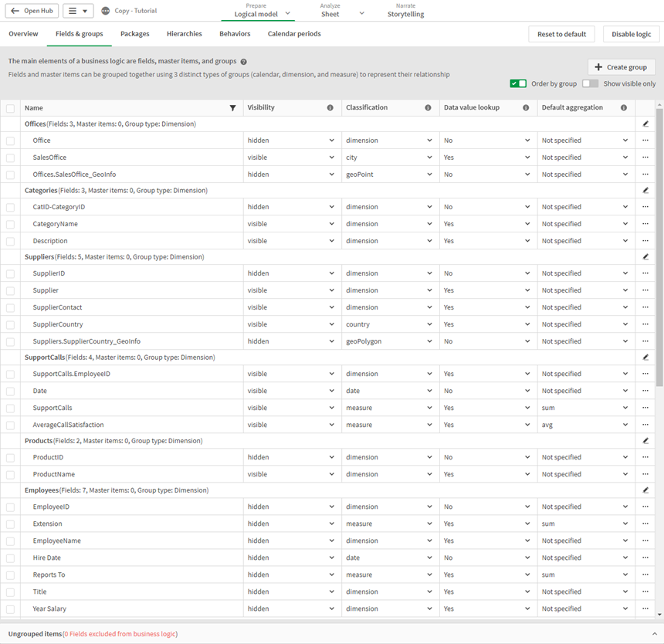Check the EmployeeName field checkbox
Image resolution: width=664 pixels, height=644 pixels.
[x=11, y=541]
